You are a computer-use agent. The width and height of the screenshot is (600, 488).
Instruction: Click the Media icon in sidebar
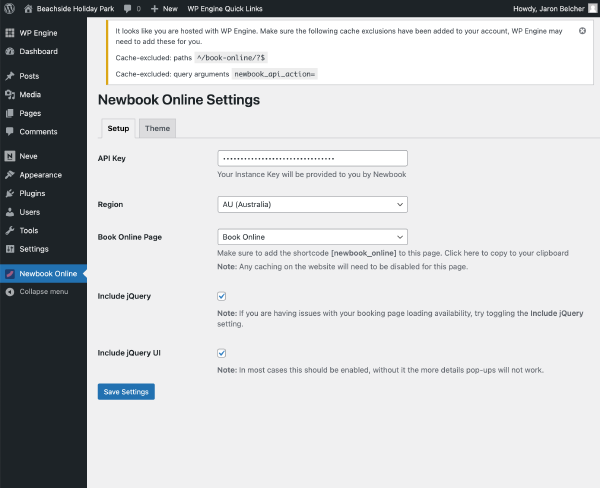[x=10, y=95]
